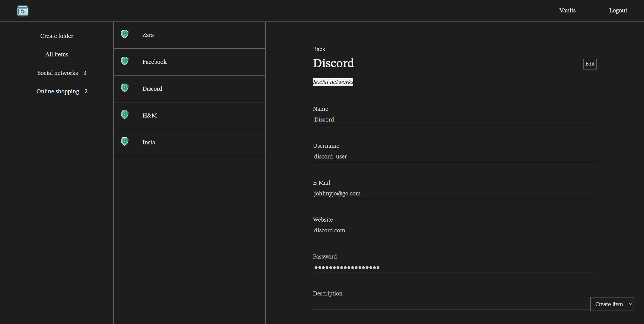Click the Website field discord.com
This screenshot has width=644, height=324.
coord(454,231)
